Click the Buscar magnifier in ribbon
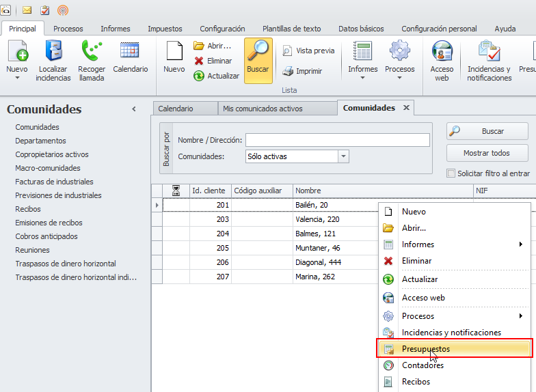Viewport: 536px width, 392px height. 258,52
